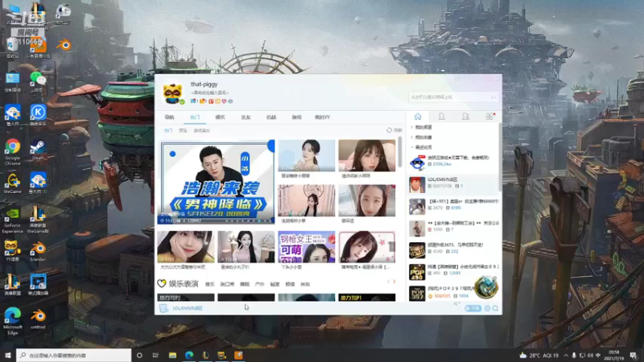Open the LOL/DMS channel entry in list
This screenshot has width=644, height=362.
[453, 185]
